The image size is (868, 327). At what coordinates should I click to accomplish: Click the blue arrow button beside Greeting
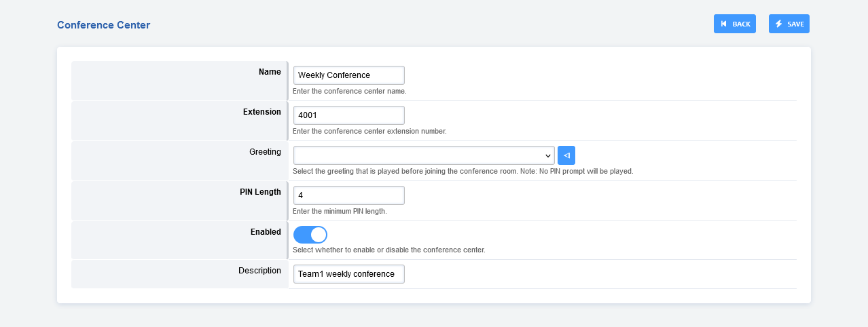point(566,155)
